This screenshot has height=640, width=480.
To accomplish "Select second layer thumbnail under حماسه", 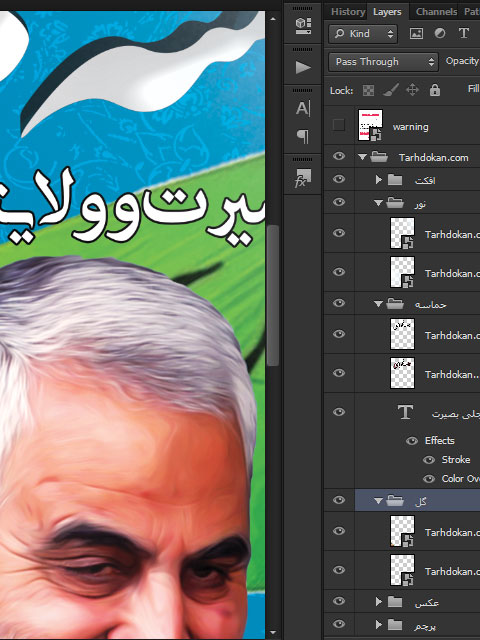I will click(x=402, y=373).
